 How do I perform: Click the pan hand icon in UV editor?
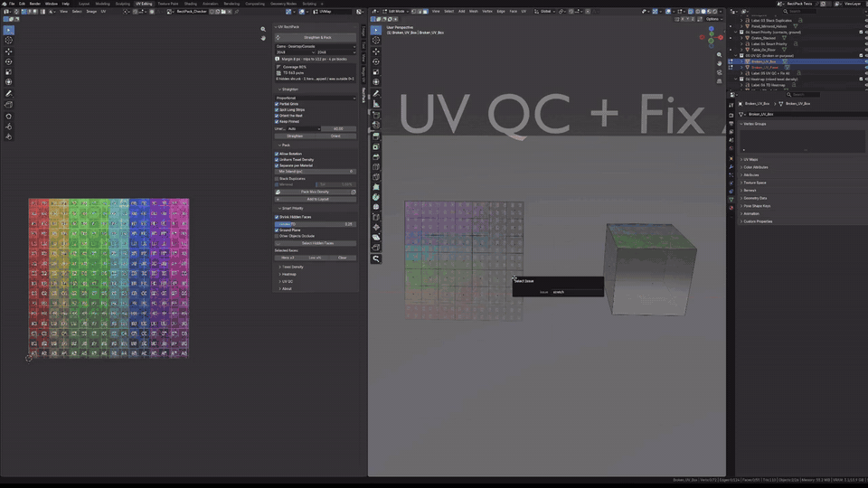pos(263,38)
